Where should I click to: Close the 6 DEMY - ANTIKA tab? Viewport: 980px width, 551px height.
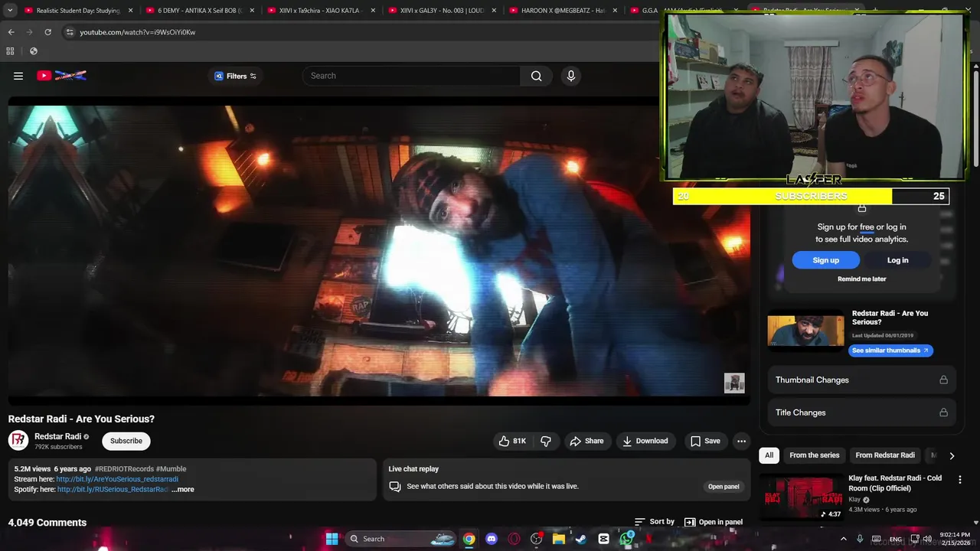[x=252, y=11]
